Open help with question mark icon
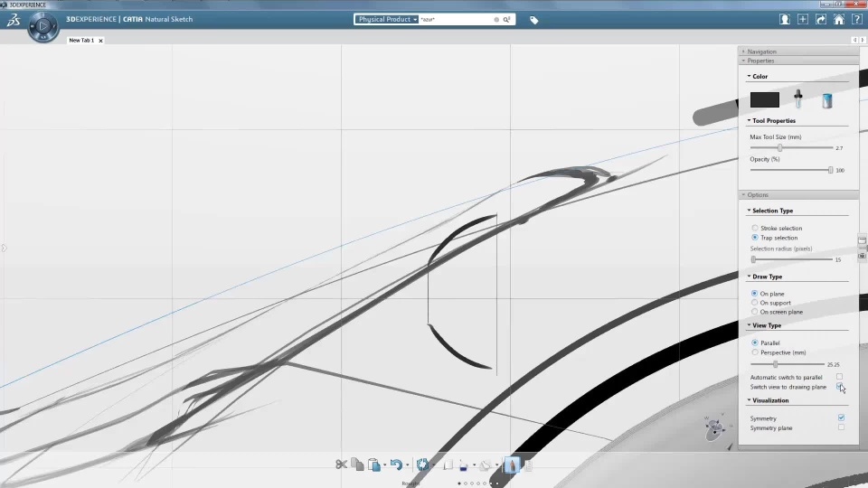Viewport: 868px width, 488px height. tap(857, 19)
